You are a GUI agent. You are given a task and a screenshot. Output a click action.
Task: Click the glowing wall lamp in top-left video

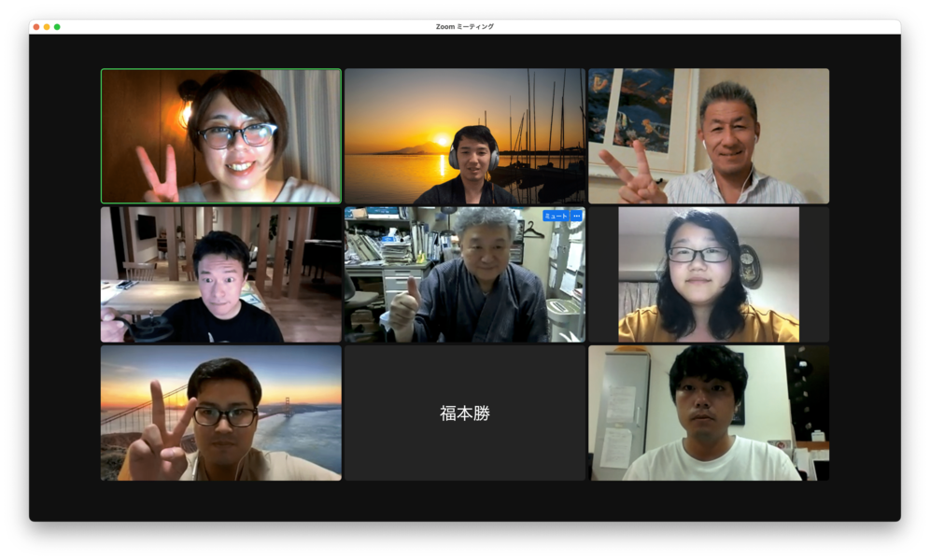click(185, 112)
